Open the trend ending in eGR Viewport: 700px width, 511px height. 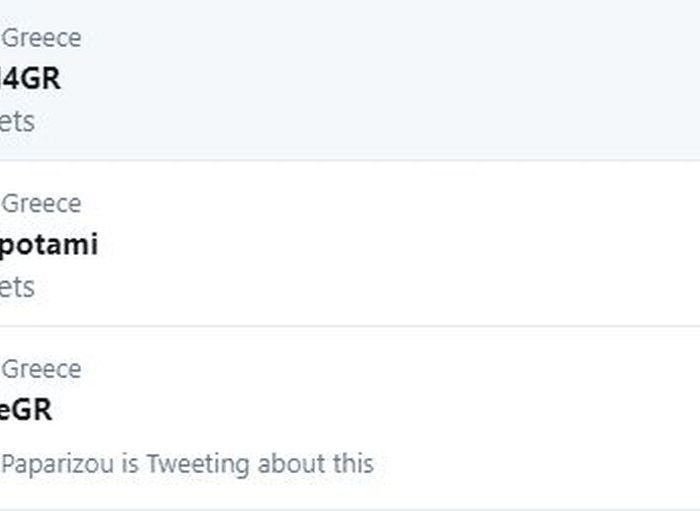[x=26, y=410]
